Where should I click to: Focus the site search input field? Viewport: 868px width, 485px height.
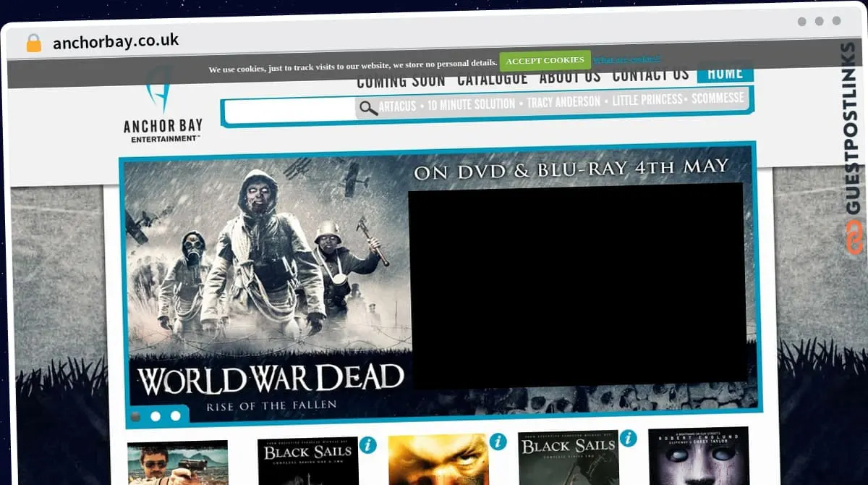coord(289,111)
